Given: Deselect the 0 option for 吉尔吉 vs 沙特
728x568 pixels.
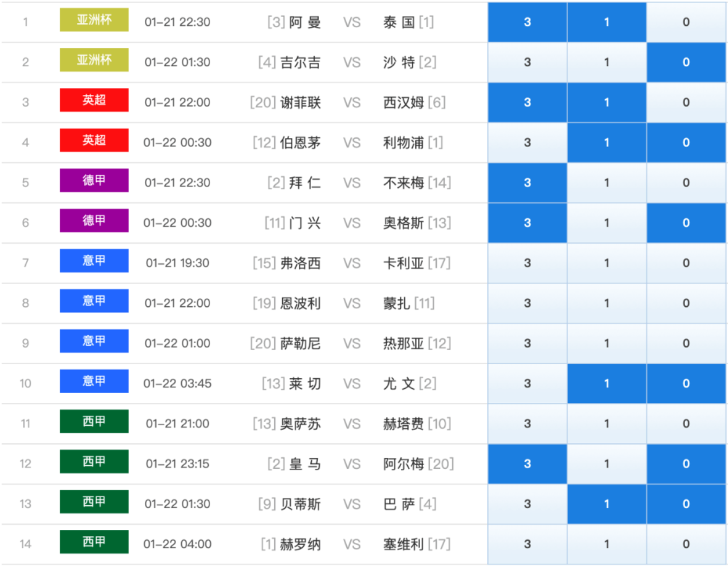Looking at the screenshot, I should [686, 62].
